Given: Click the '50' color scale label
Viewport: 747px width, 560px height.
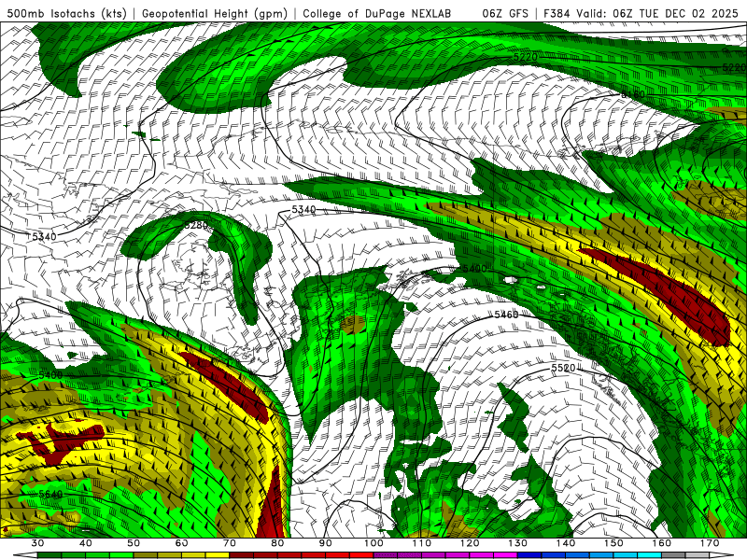Looking at the screenshot, I should (x=134, y=543).
